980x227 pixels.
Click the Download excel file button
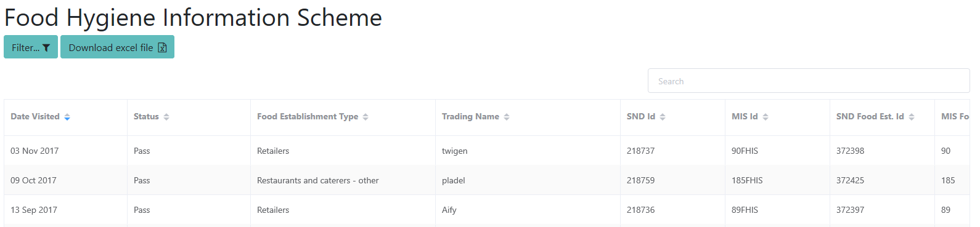click(117, 47)
